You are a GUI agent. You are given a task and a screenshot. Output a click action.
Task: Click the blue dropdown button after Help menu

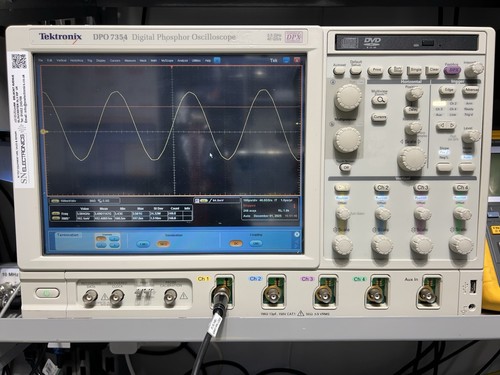(217, 60)
